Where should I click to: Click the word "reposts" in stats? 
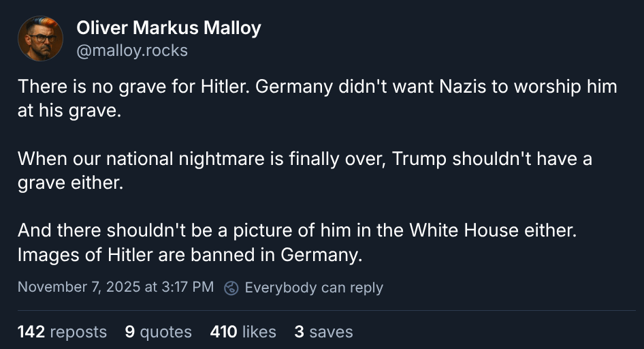78,332
